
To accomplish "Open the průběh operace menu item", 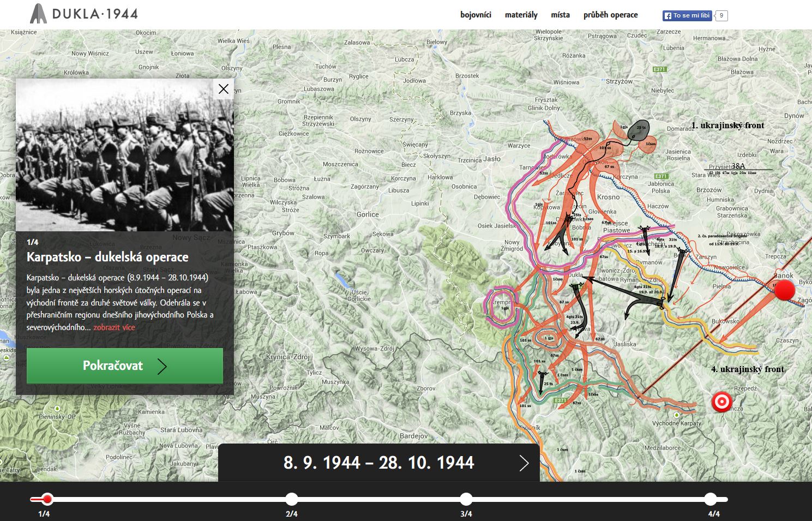I will coord(610,15).
